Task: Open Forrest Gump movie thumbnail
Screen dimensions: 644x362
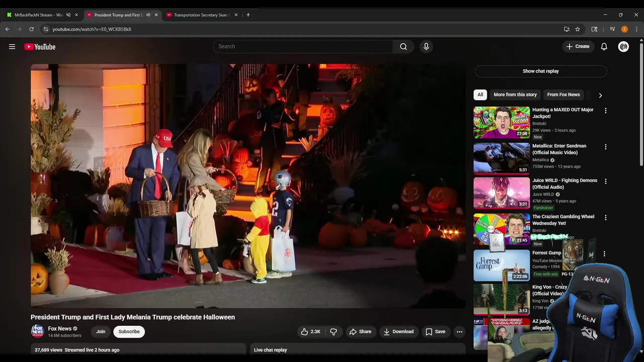Action: pyautogui.click(x=502, y=265)
